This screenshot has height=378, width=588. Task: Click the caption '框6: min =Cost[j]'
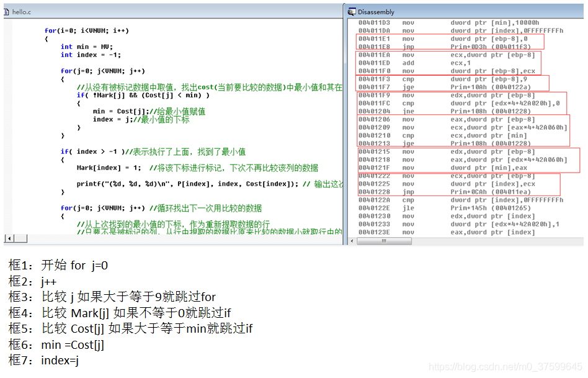click(56, 344)
